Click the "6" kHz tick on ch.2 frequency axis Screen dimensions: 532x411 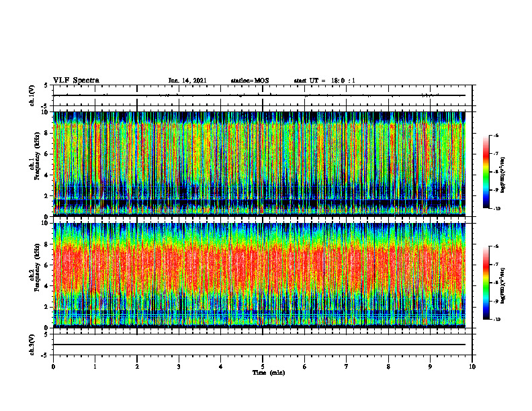[x=46, y=265]
